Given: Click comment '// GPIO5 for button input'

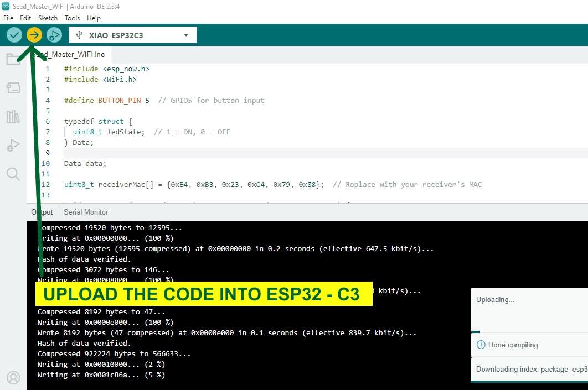Looking at the screenshot, I should 211,100.
